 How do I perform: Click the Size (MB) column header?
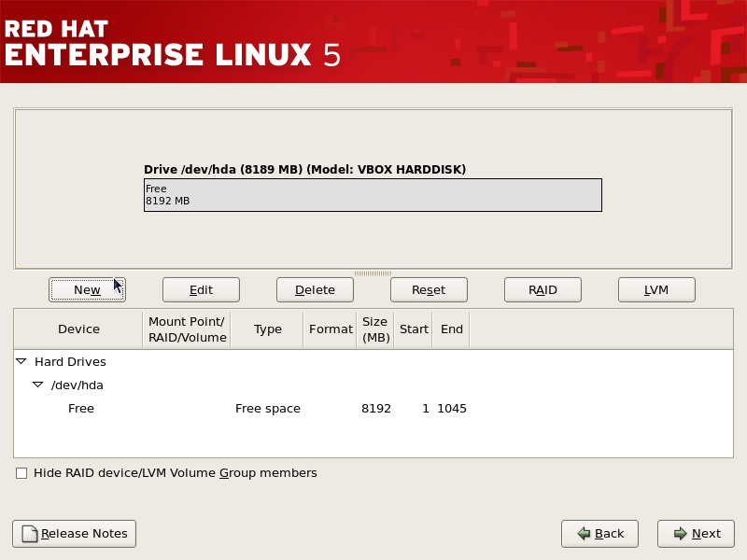[376, 329]
